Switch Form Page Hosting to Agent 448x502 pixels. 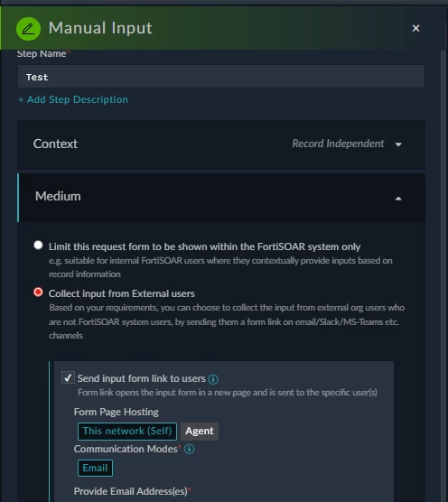tap(200, 432)
